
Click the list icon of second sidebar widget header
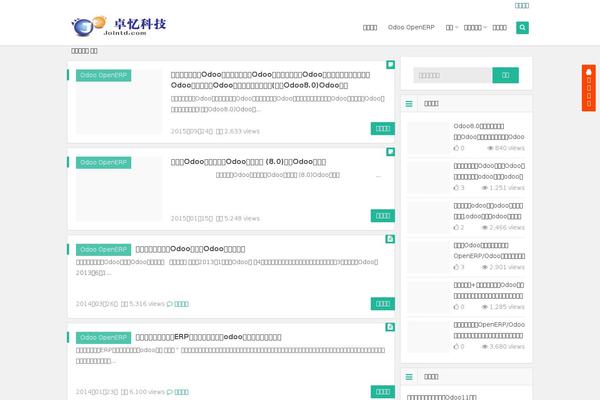click(409, 377)
